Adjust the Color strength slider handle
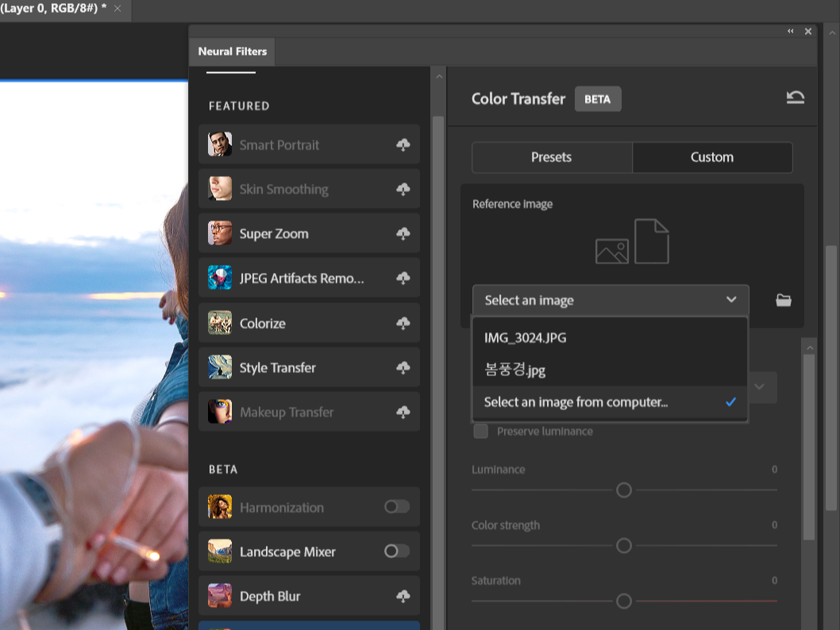The image size is (840, 630). coord(623,545)
